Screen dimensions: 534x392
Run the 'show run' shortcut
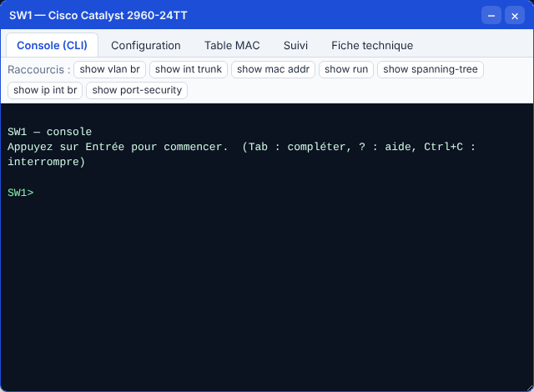click(346, 69)
